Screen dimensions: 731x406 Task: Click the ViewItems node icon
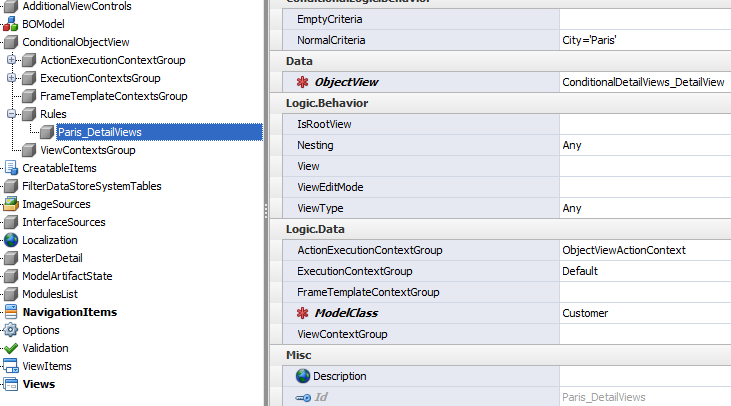pos(11,366)
